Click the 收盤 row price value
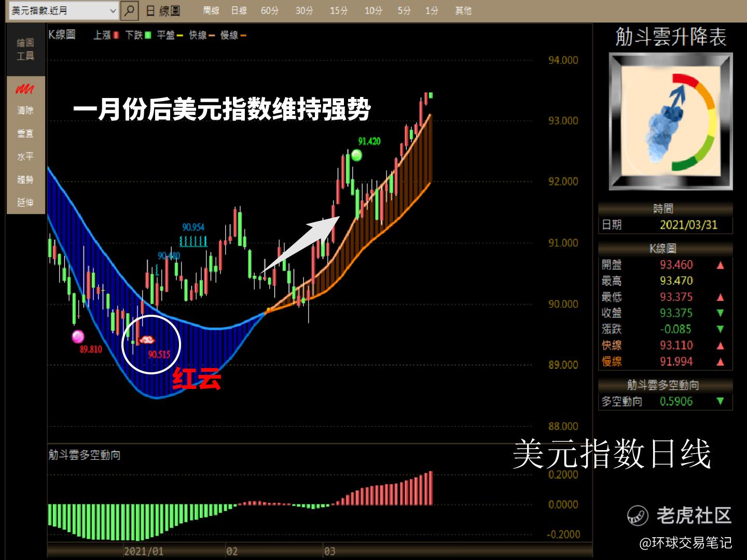 click(676, 313)
